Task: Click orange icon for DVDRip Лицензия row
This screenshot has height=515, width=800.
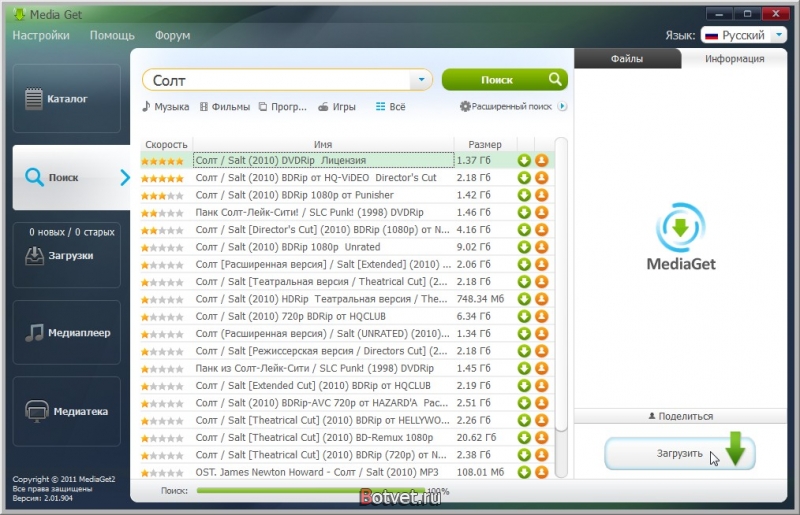Action: pos(541,160)
